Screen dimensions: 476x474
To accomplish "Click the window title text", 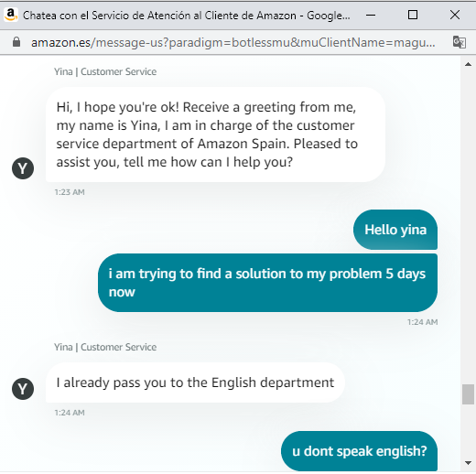I will [187, 16].
